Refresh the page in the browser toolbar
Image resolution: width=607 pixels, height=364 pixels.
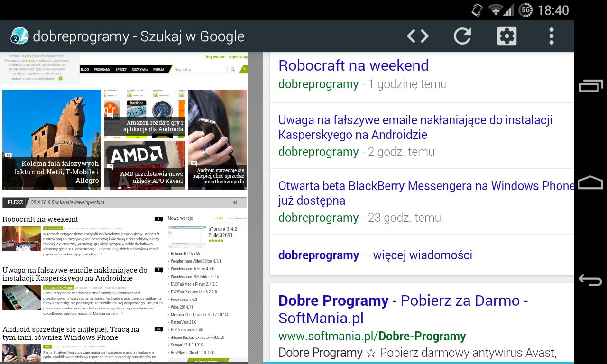point(462,36)
